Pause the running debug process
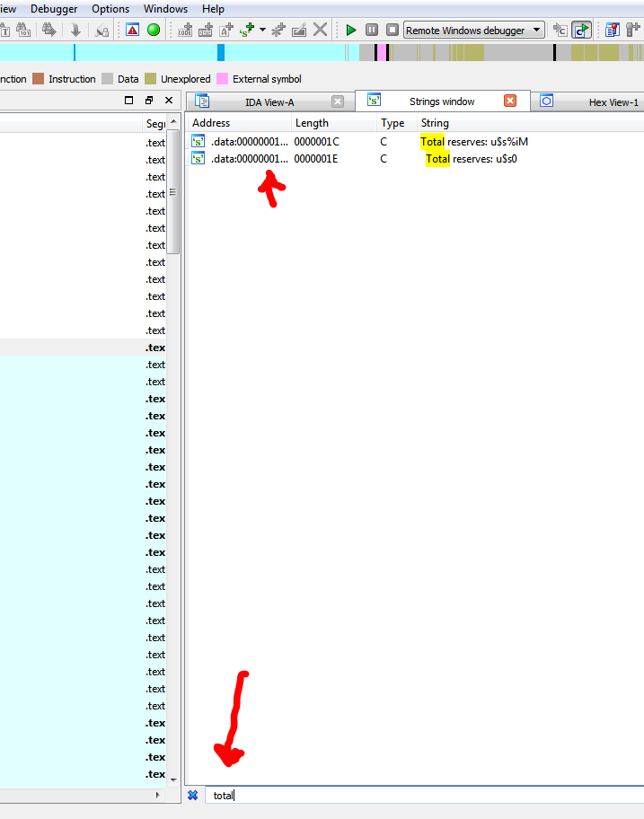644x819 pixels. (371, 30)
